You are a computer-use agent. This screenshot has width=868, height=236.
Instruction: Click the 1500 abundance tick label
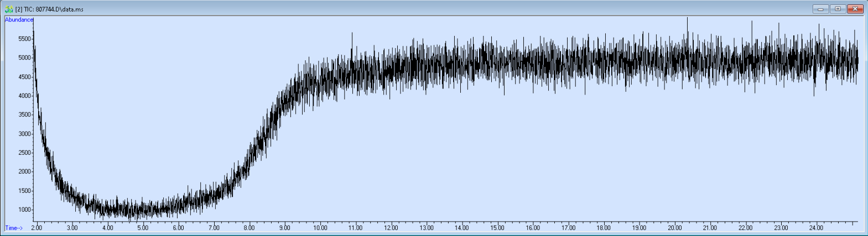[25, 191]
